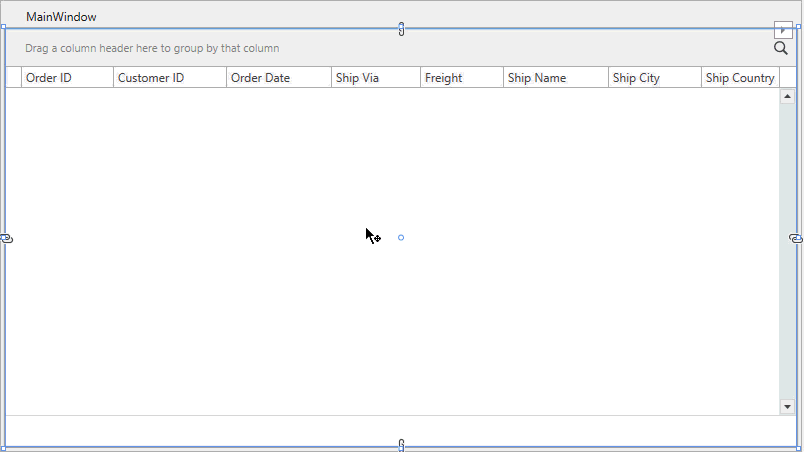Screen dimensions: 804x452
Task: Open the smart tag arrow button
Action: click(x=783, y=30)
